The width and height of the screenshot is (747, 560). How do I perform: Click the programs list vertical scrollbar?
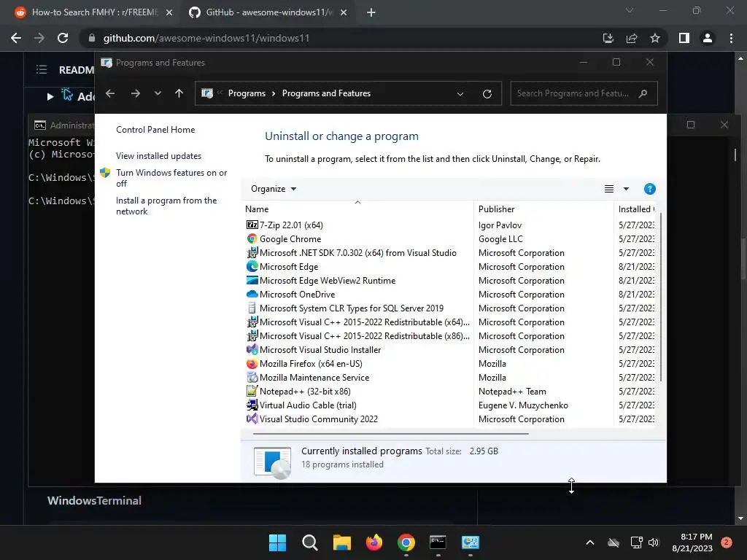661,297
